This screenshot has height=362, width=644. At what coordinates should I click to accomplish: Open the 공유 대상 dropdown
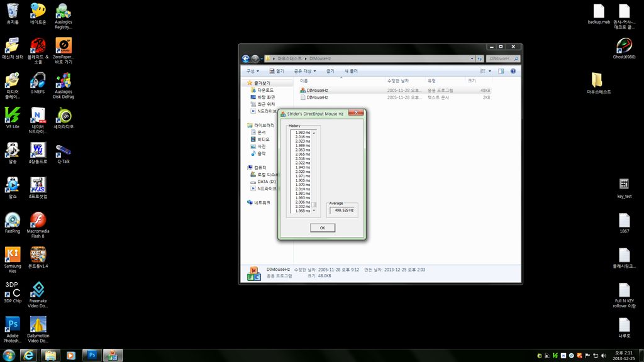pos(305,71)
